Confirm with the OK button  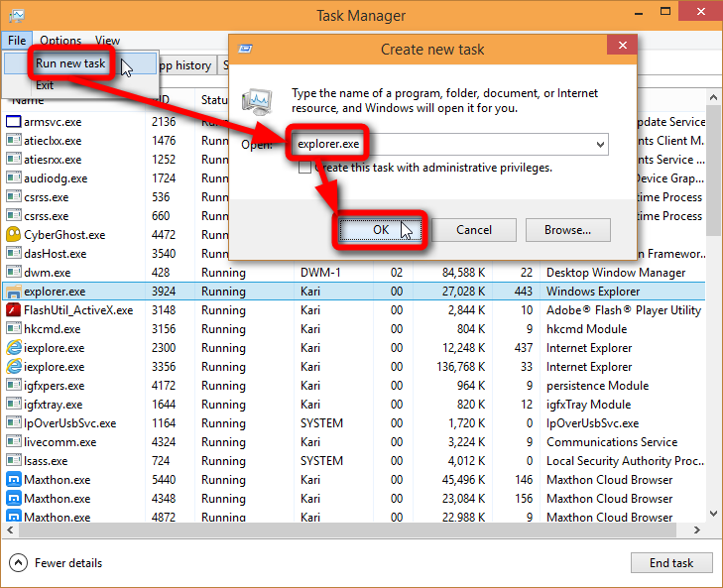(x=381, y=230)
